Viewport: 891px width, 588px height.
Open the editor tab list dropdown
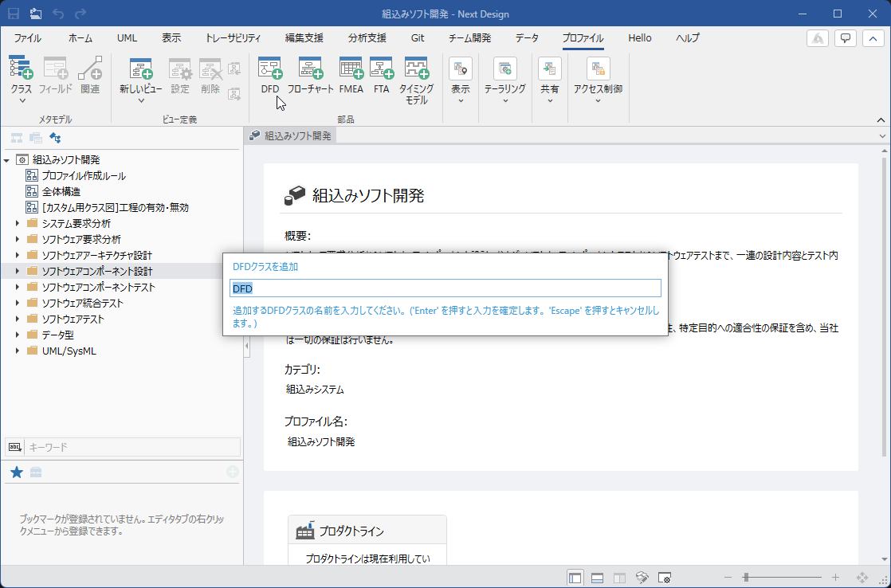pos(882,136)
